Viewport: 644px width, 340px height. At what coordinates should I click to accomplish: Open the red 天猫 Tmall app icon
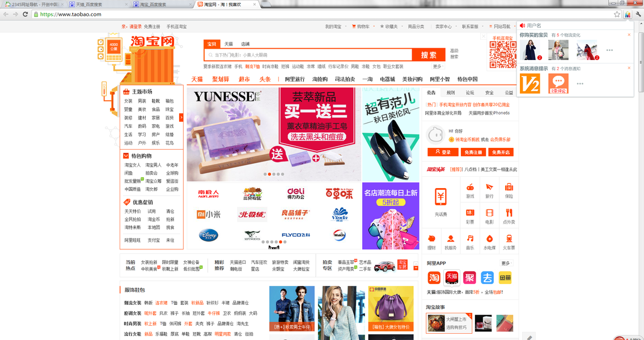coord(452,278)
